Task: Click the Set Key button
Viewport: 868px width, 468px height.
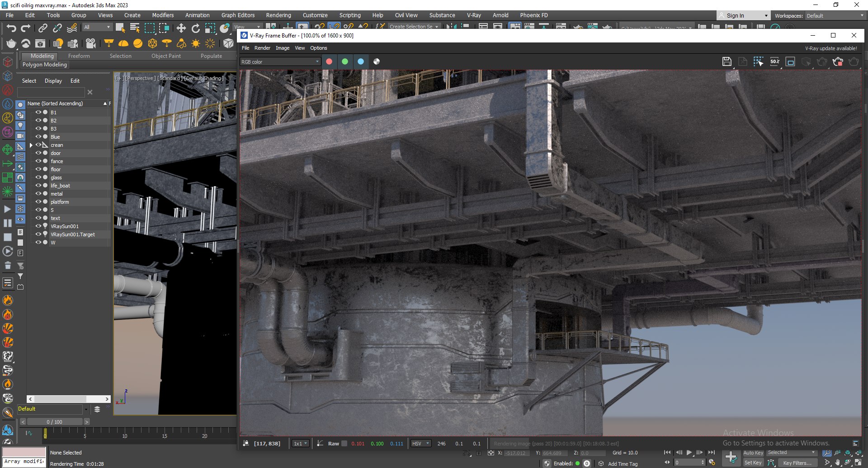Action: (753, 463)
